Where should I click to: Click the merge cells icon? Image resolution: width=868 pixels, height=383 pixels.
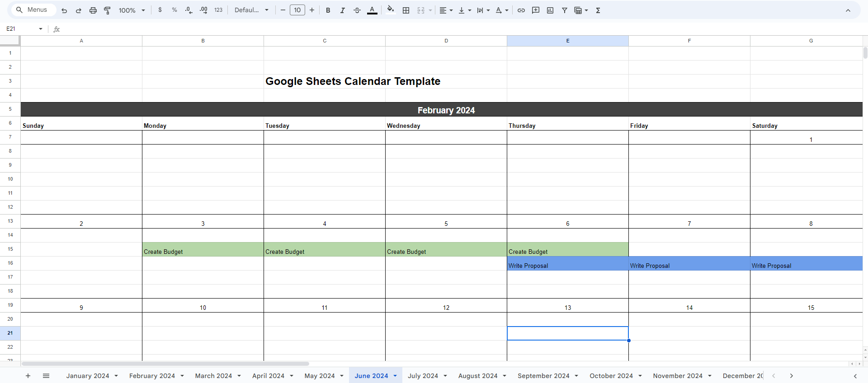[421, 10]
